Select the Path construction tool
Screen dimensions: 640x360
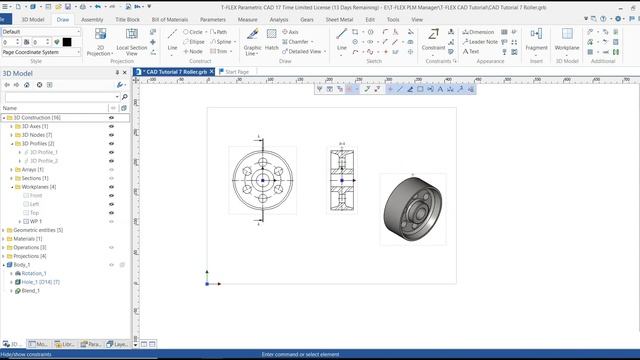tap(218, 32)
